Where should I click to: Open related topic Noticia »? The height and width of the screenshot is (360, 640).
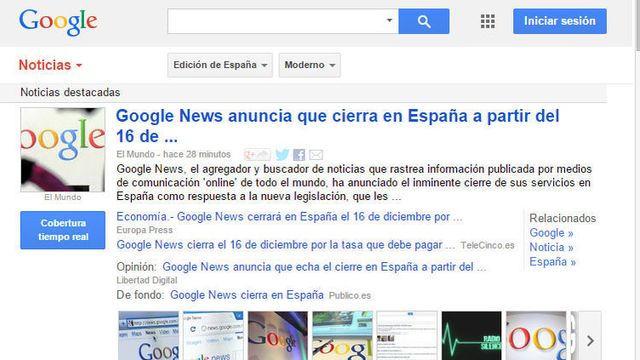click(551, 247)
